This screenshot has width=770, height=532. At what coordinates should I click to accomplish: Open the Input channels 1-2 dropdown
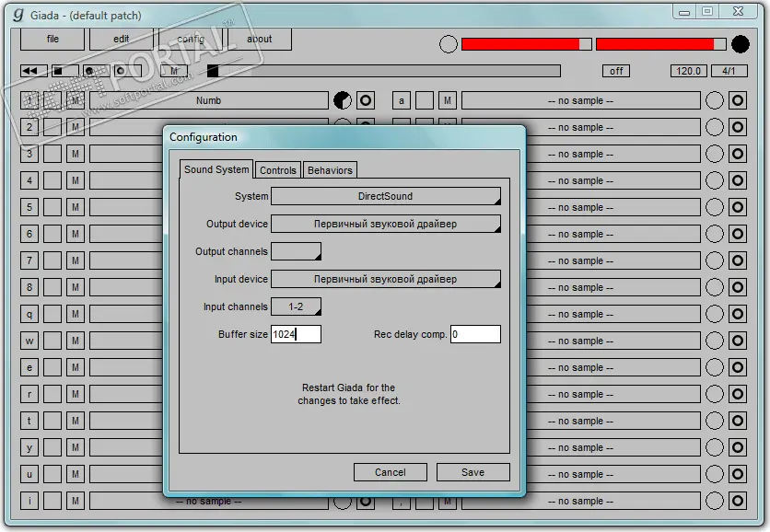(x=296, y=306)
